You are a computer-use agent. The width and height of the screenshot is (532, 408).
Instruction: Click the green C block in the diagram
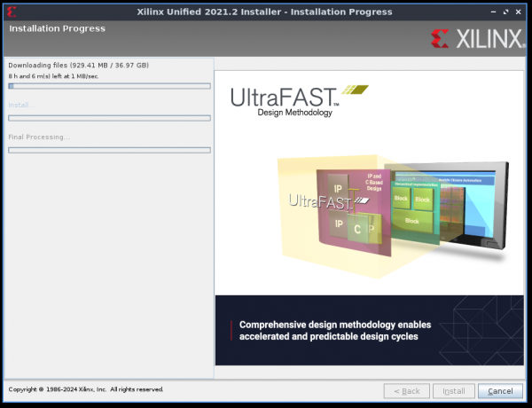356,229
